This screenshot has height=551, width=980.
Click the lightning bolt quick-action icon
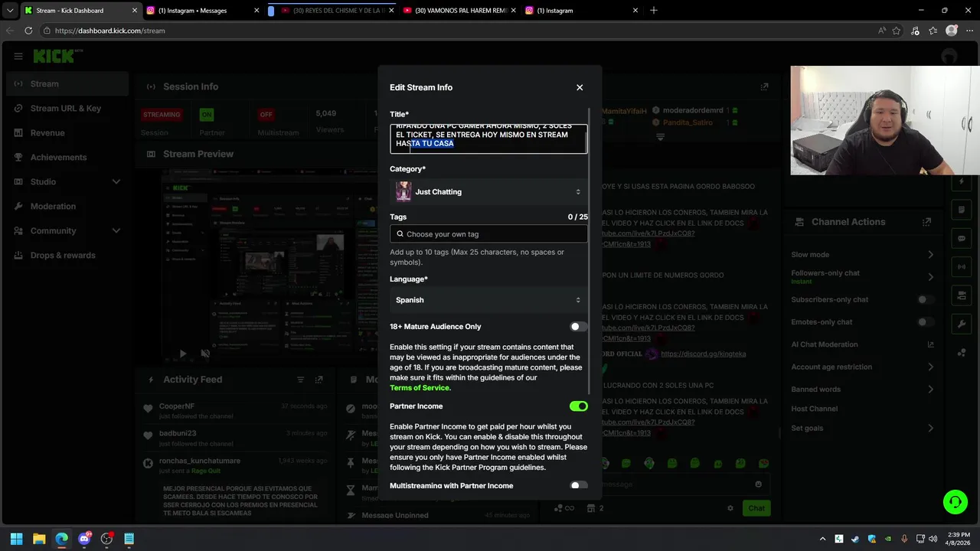[x=962, y=182]
